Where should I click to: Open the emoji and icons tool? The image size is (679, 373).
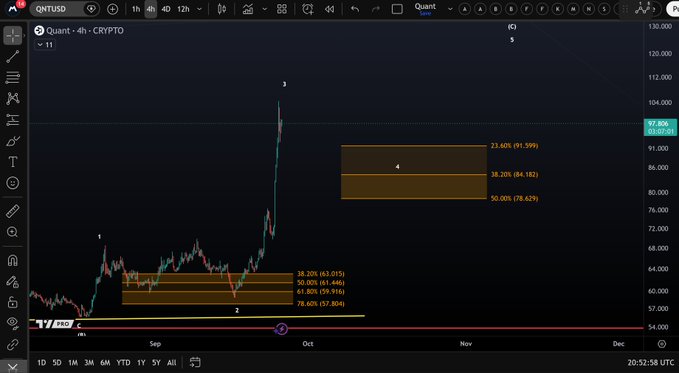click(13, 183)
